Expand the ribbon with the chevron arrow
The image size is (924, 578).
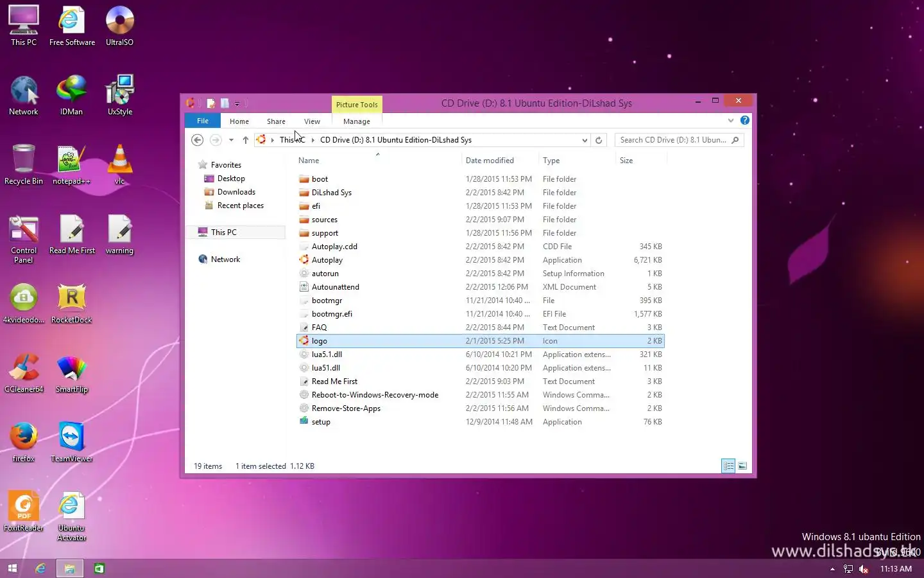[x=730, y=121]
